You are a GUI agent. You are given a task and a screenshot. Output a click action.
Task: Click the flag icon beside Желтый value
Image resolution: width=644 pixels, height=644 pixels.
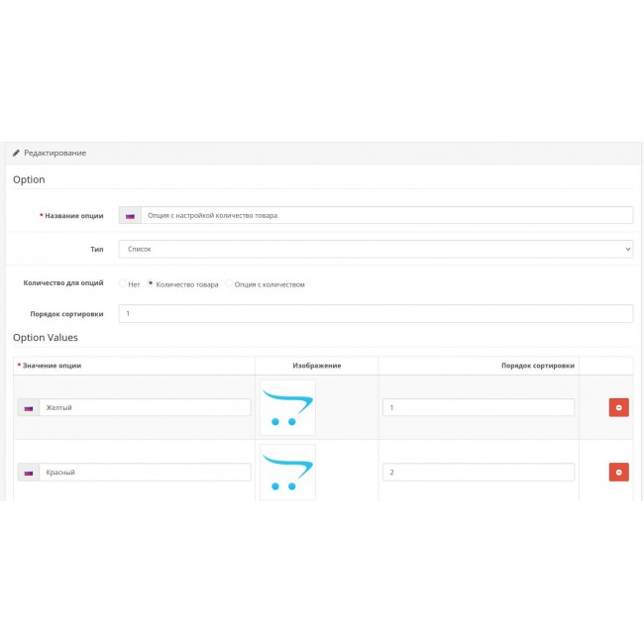28,407
